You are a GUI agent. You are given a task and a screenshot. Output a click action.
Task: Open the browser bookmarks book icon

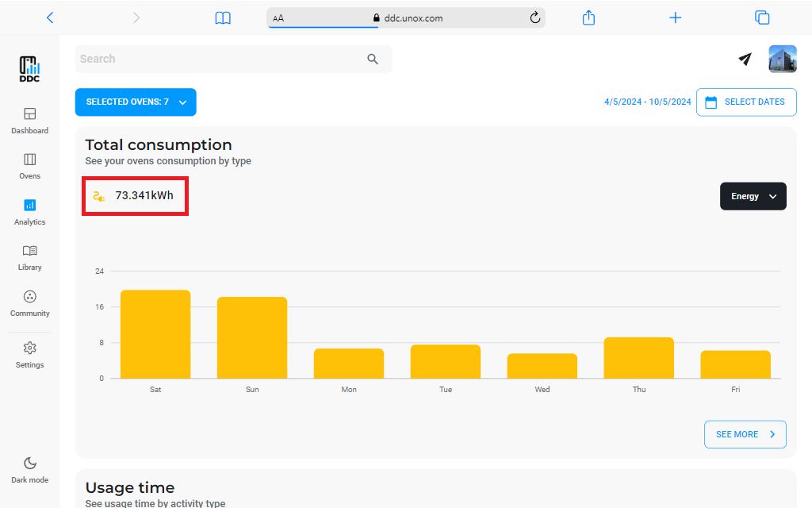tap(223, 17)
